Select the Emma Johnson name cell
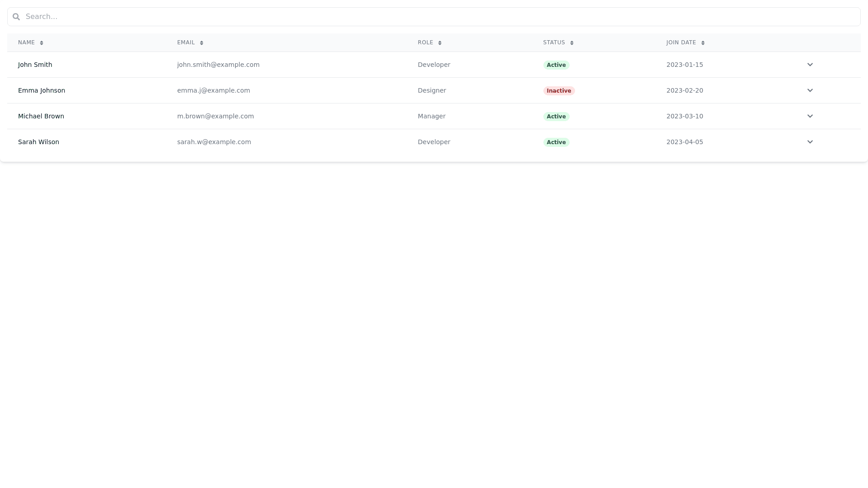The width and height of the screenshot is (868, 488). [42, 90]
